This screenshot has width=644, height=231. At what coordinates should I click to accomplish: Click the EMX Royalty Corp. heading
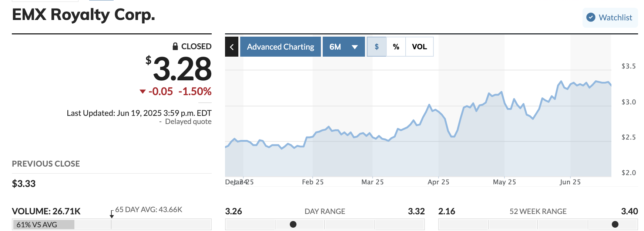pos(84,15)
